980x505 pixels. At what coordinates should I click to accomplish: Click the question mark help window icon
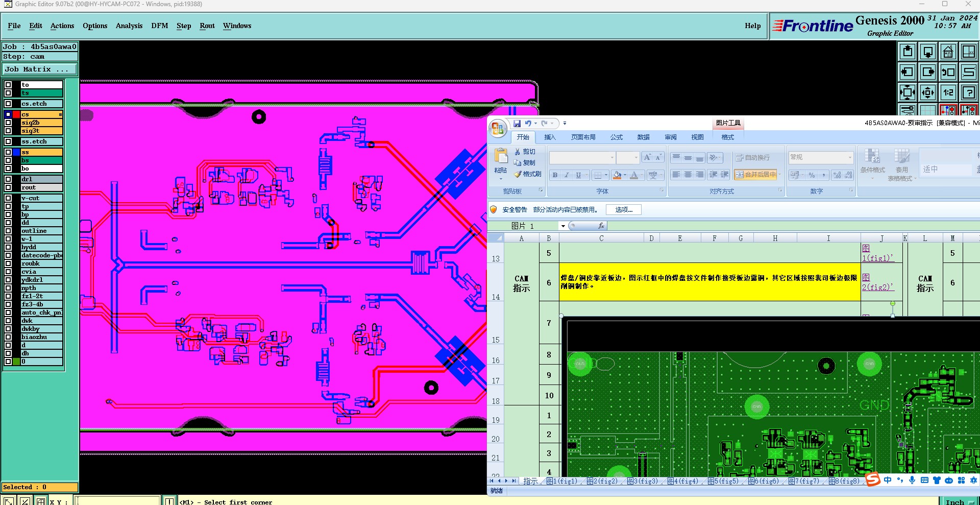pos(969,92)
